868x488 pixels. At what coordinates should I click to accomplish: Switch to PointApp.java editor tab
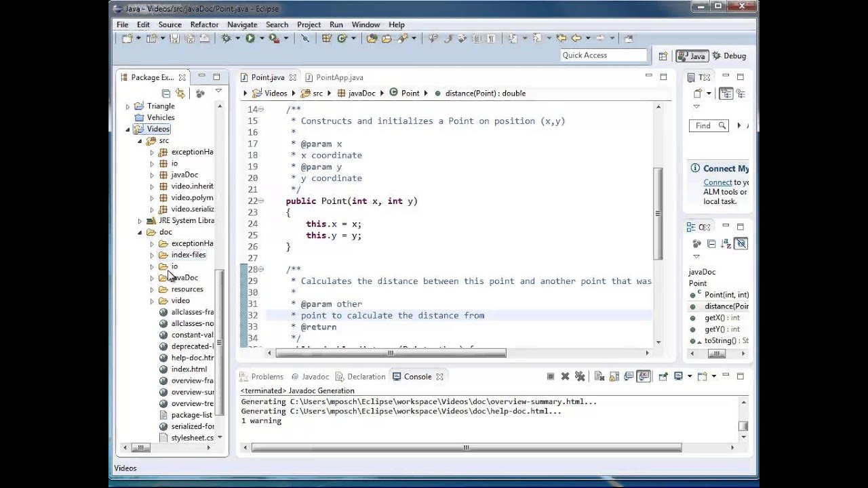point(334,77)
